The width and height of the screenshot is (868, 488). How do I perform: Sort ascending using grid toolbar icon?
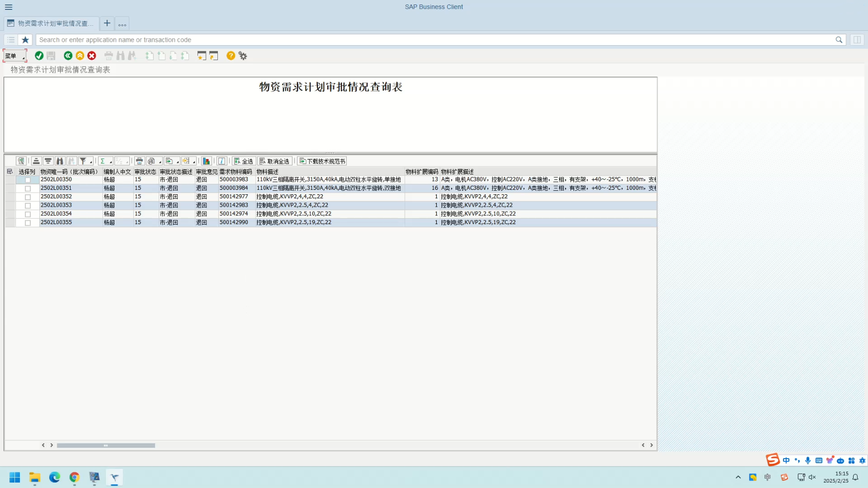(x=36, y=161)
